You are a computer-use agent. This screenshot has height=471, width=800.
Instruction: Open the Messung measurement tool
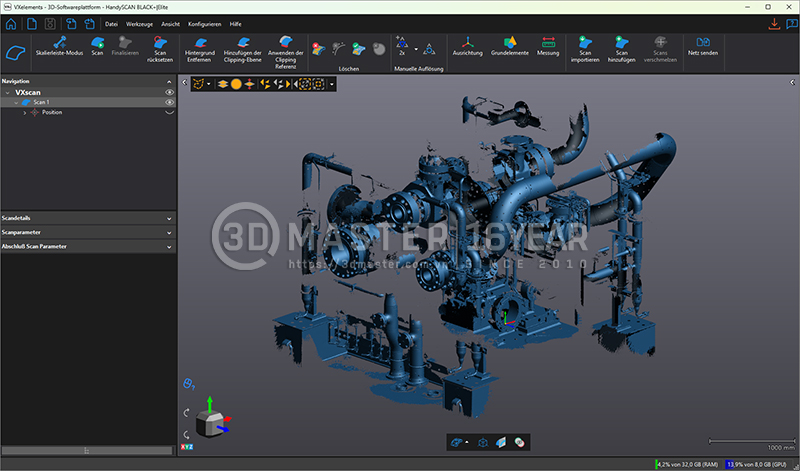coord(548,46)
